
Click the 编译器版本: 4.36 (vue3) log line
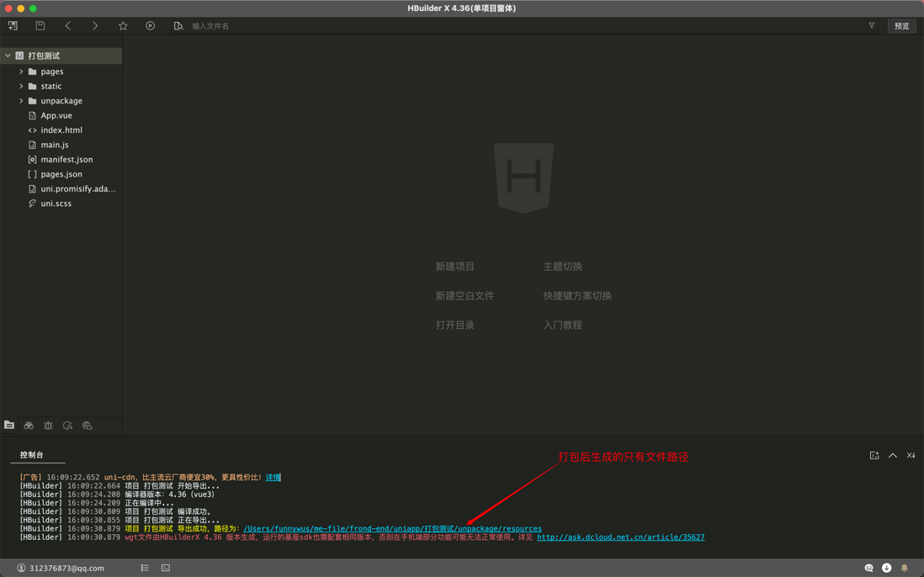[x=170, y=495]
